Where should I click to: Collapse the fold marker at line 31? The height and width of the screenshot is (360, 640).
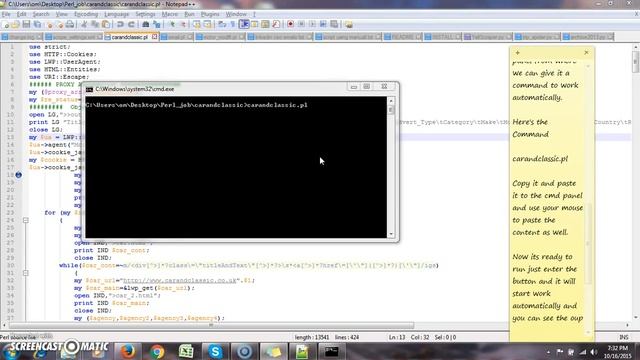tap(25, 273)
